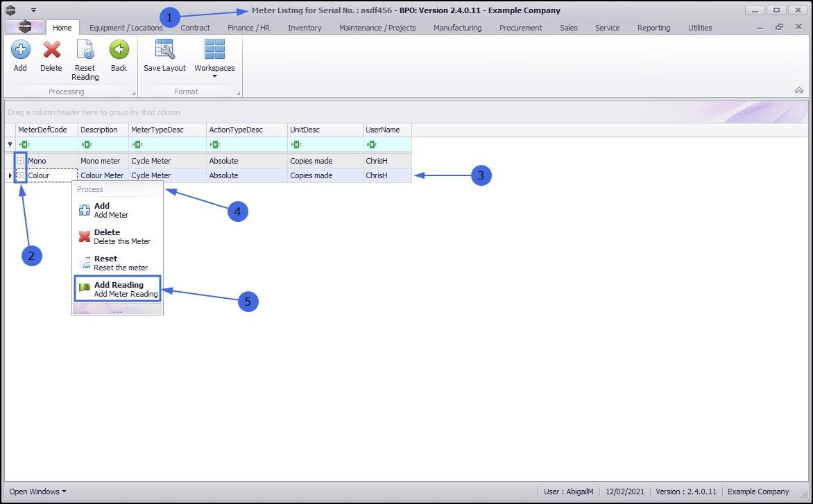
Task: Choose Reset the meter in the context menu
Action: pyautogui.click(x=118, y=263)
